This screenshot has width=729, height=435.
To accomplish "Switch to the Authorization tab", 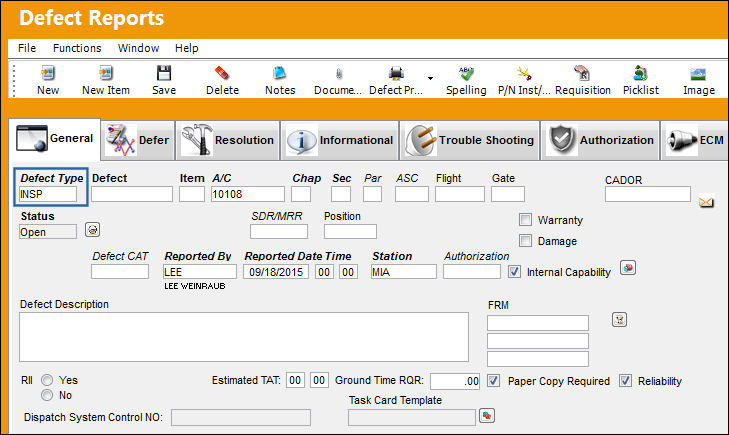I will click(x=600, y=140).
